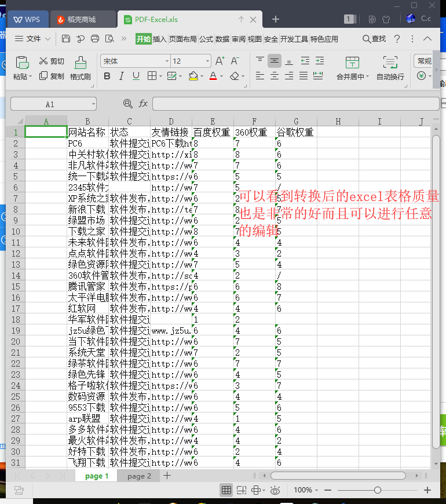Viewport: 446px width, 504px height.
Task: Add new sheet with plus button
Action: (167, 476)
